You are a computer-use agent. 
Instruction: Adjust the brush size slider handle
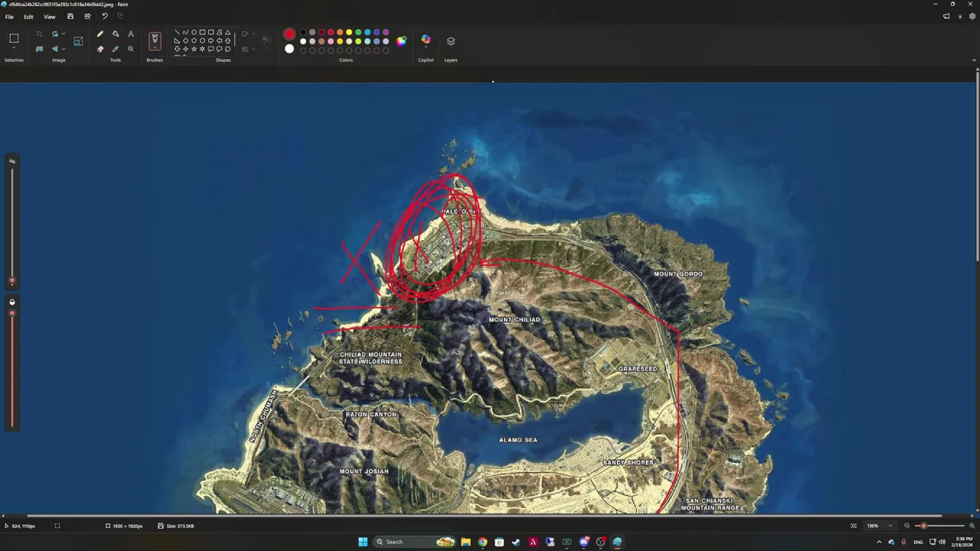pos(12,281)
